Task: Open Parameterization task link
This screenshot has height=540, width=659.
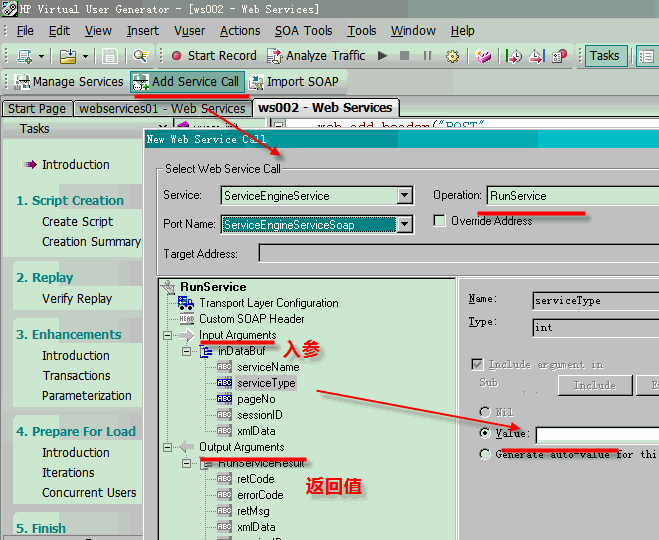Action: 87,395
